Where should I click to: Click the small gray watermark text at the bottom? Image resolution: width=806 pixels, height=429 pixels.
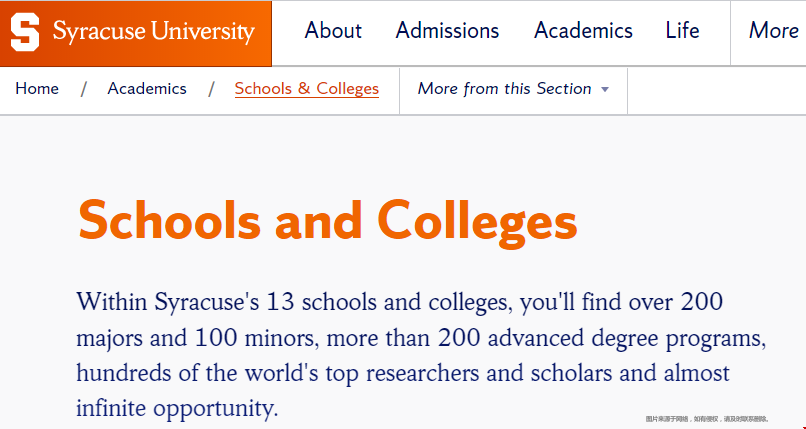coord(707,419)
